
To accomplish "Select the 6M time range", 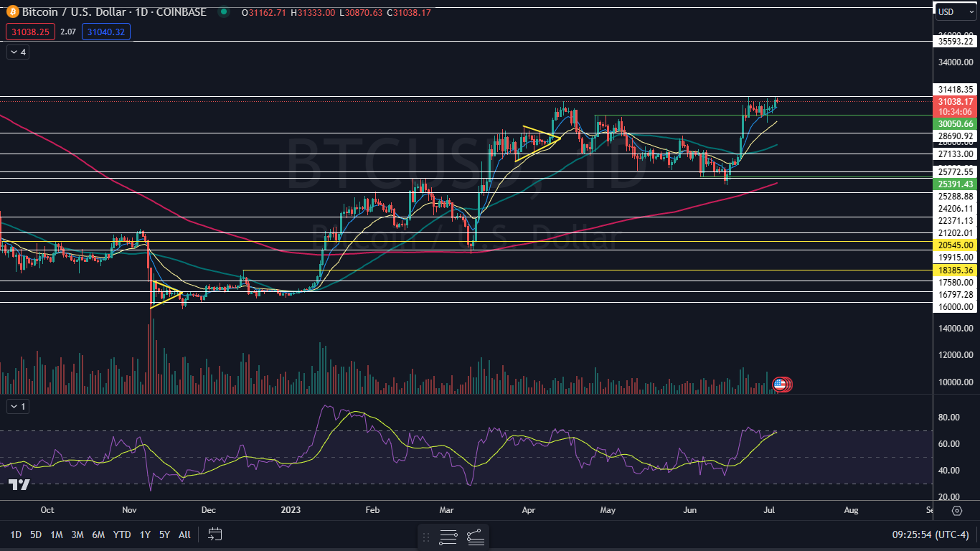I will 99,534.
